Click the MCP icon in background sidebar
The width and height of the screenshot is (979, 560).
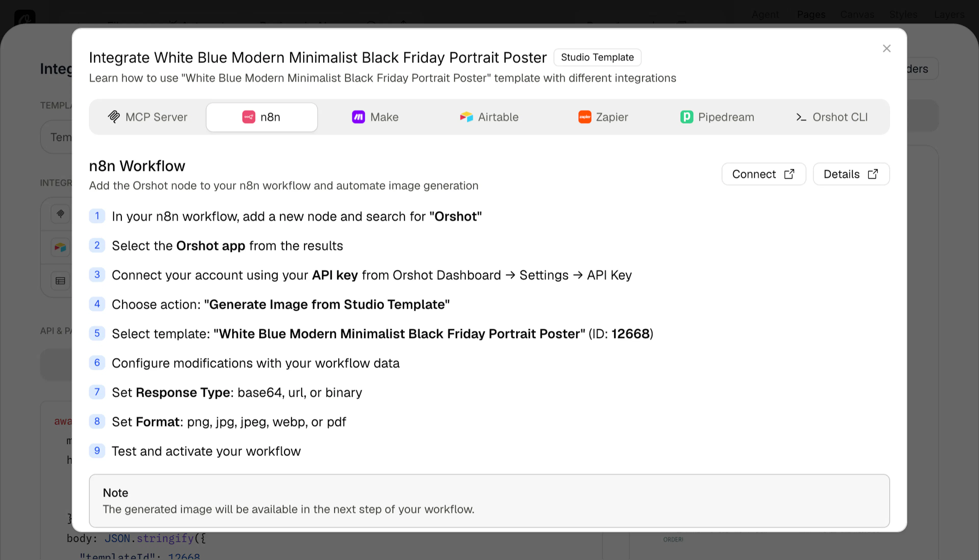pyautogui.click(x=60, y=214)
